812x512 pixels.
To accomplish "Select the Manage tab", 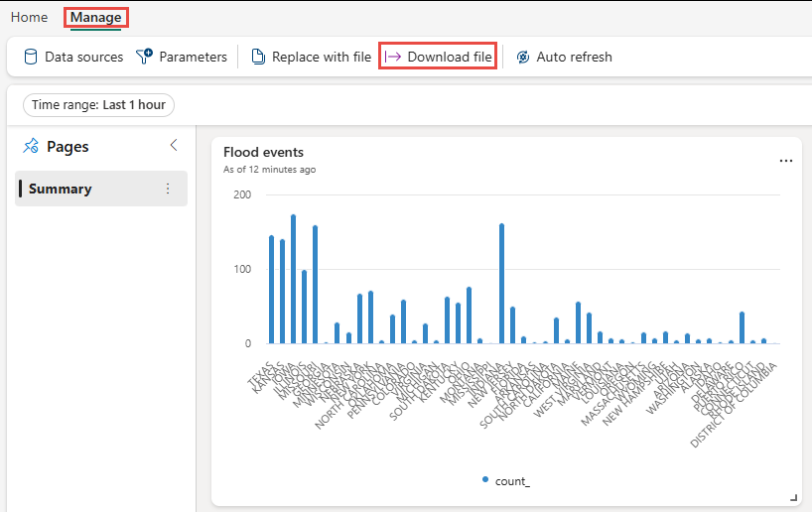I will [x=96, y=17].
